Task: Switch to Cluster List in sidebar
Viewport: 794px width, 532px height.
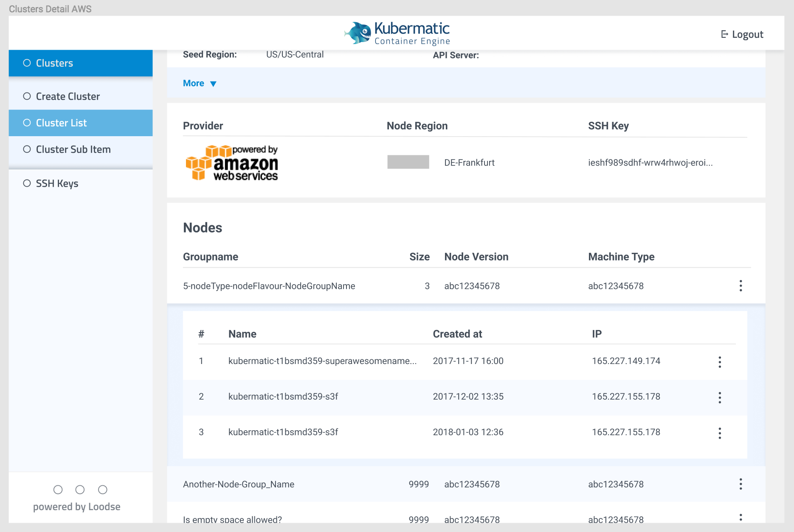Action: (x=61, y=123)
